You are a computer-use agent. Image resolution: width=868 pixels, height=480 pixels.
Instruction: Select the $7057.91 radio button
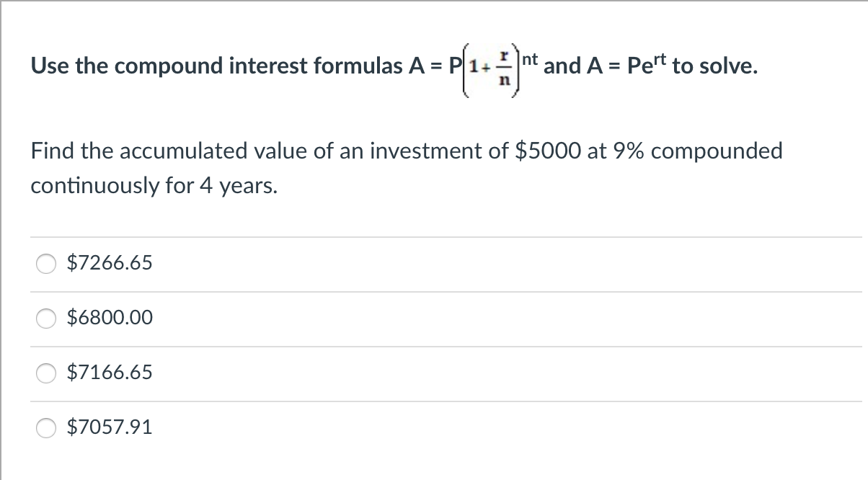[x=45, y=427]
